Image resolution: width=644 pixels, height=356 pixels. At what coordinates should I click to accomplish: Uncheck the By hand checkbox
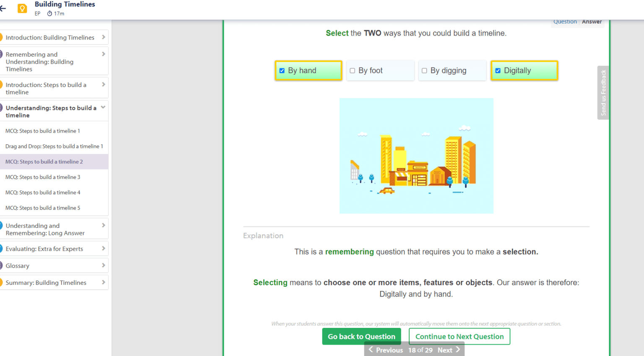[282, 71]
